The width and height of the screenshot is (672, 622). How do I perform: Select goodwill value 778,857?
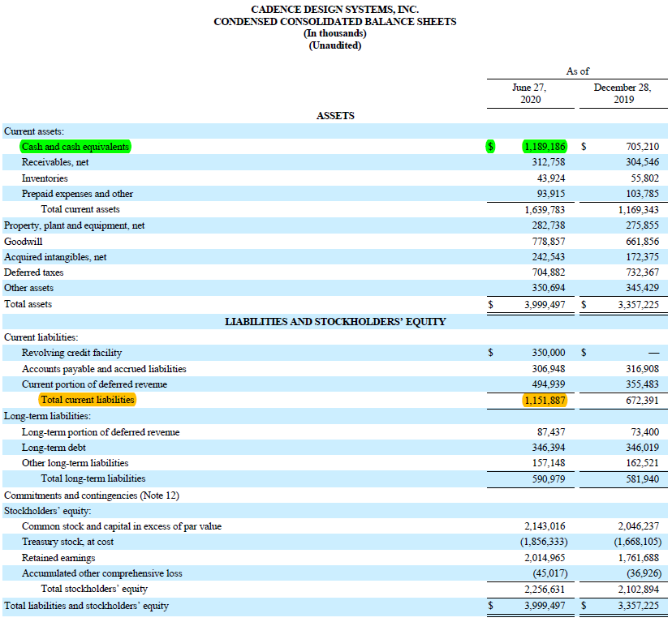click(x=549, y=242)
